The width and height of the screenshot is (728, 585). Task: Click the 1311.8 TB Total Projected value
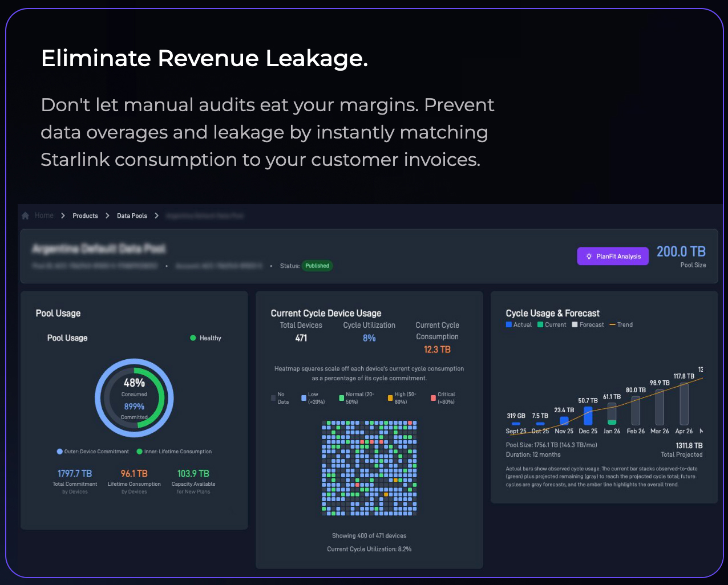click(689, 446)
